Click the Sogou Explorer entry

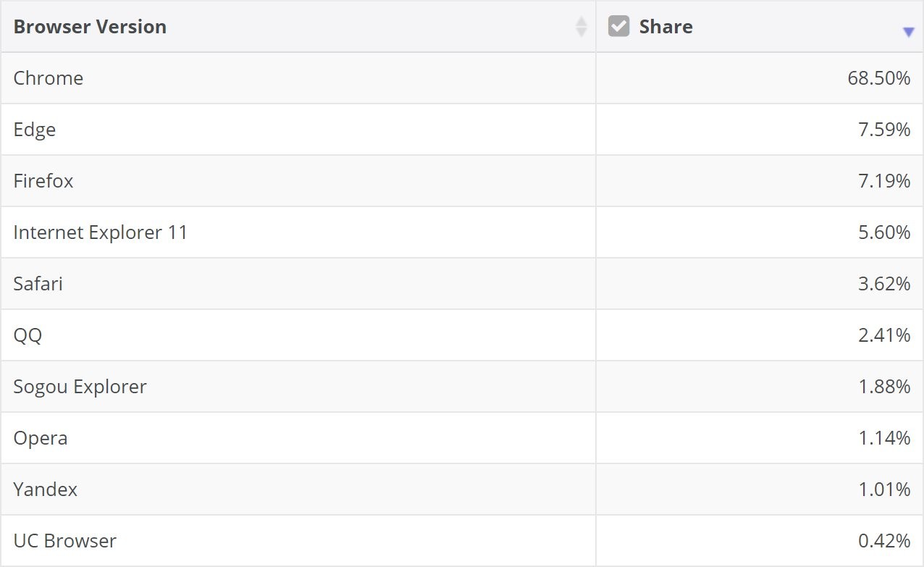(x=80, y=387)
